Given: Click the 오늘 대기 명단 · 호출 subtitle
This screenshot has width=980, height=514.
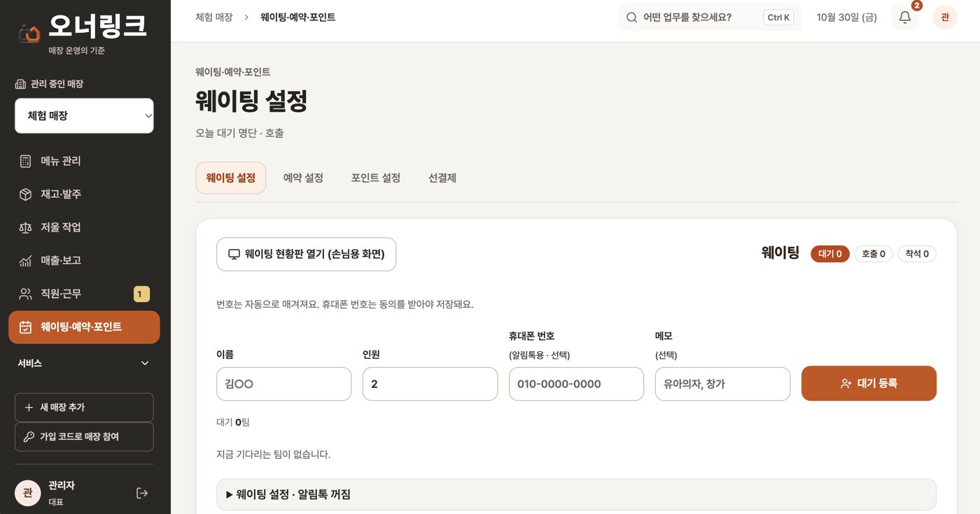Looking at the screenshot, I should (240, 133).
